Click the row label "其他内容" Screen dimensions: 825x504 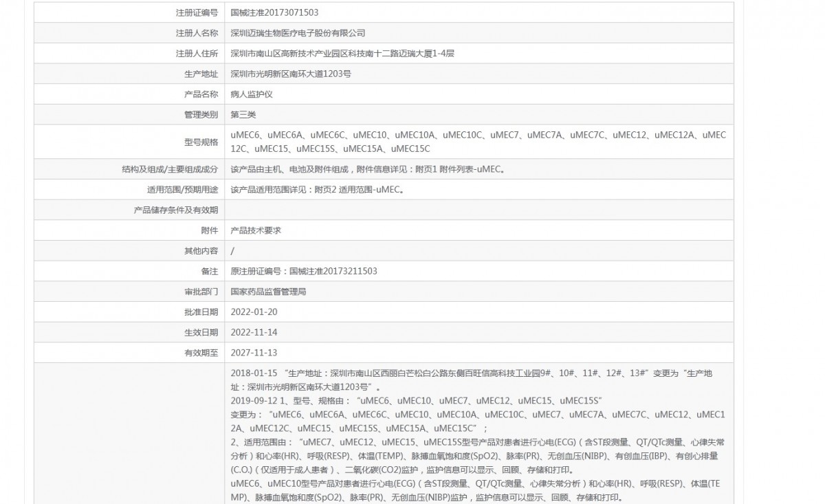click(201, 251)
